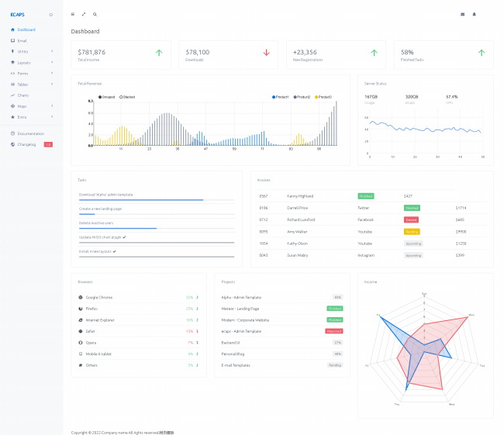The width and height of the screenshot is (504, 435).
Task: Expand the Layouts sidebar submenu
Action: 31,62
